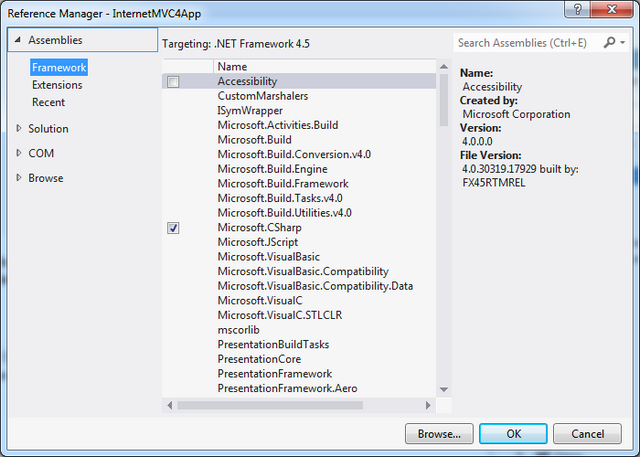The height and width of the screenshot is (457, 640).
Task: Open search options dropdown arrow
Action: pyautogui.click(x=622, y=42)
